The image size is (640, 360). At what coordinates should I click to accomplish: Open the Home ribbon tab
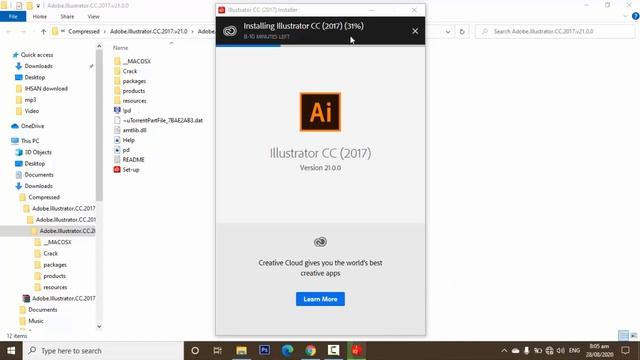40,16
